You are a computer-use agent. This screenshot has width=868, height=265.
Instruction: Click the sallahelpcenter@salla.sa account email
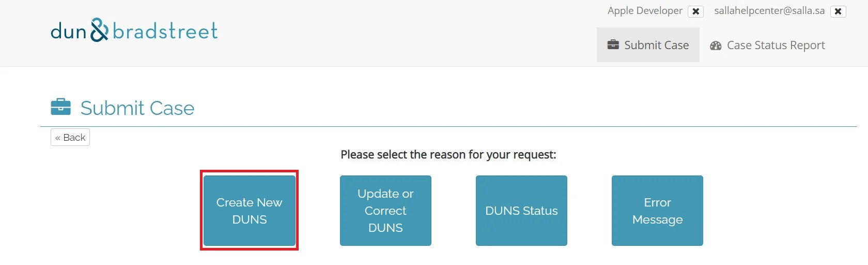769,11
